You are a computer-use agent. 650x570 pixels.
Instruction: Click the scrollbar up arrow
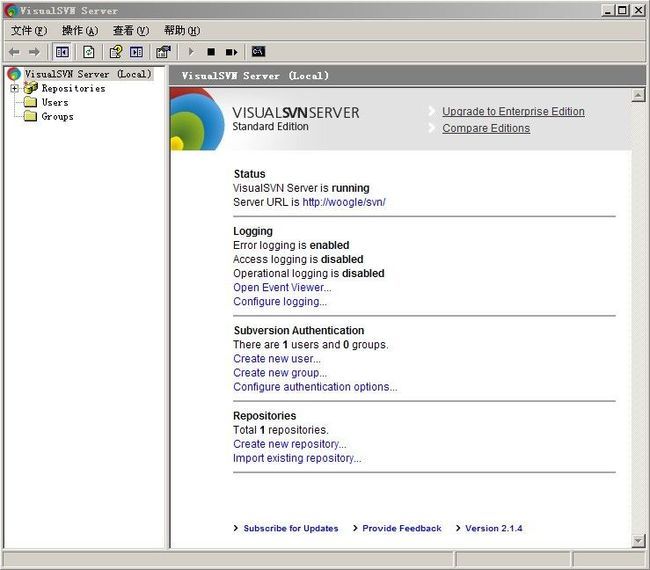pos(638,95)
